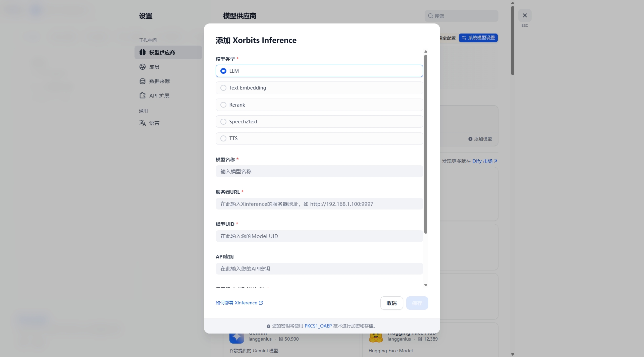Open the 成员 settings menu item
The width and height of the screenshot is (644, 357).
154,67
